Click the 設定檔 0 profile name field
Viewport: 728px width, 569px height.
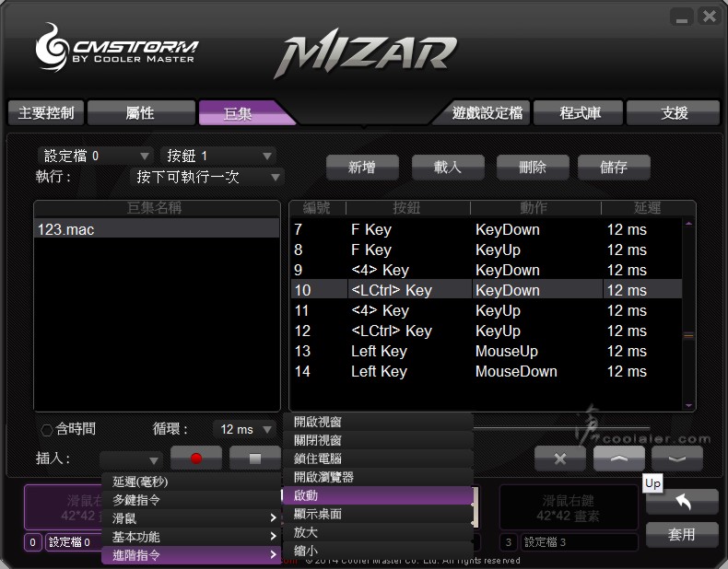[x=75, y=542]
